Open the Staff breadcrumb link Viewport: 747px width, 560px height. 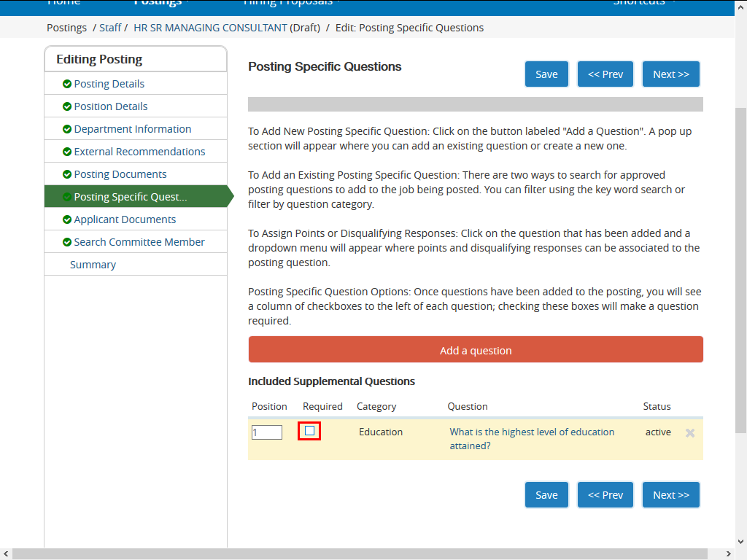pyautogui.click(x=110, y=28)
